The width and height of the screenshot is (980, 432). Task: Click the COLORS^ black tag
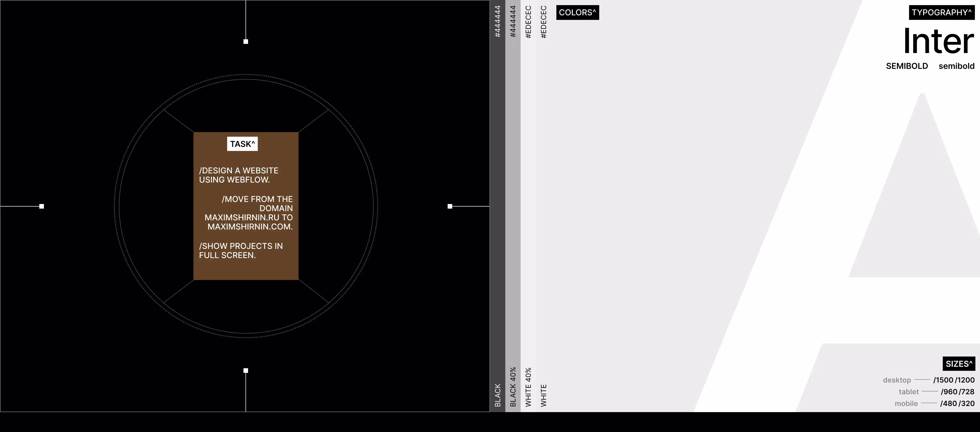click(x=578, y=12)
